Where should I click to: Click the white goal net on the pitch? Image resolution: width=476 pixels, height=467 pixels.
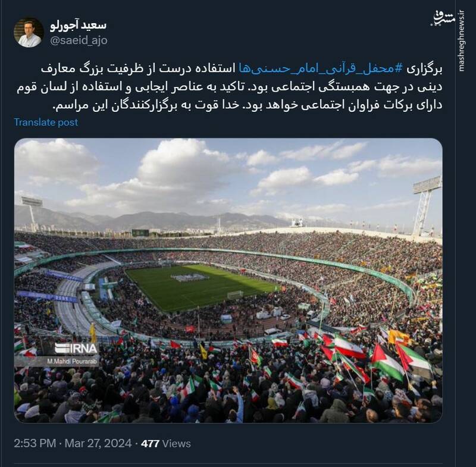(x=235, y=294)
